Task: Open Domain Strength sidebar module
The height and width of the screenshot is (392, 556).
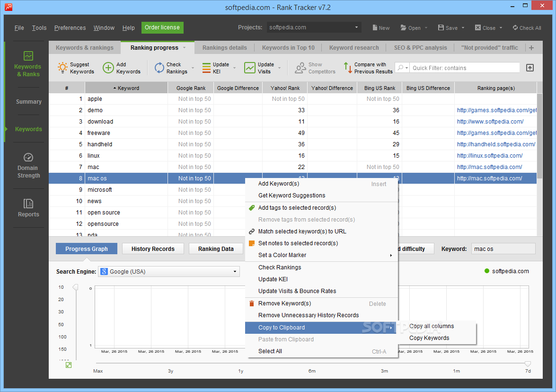Action: click(28, 166)
